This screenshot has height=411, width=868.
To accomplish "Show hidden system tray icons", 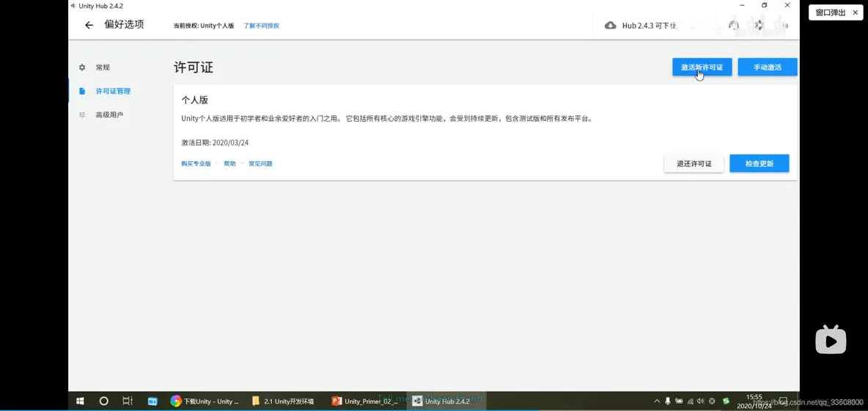I will point(657,401).
